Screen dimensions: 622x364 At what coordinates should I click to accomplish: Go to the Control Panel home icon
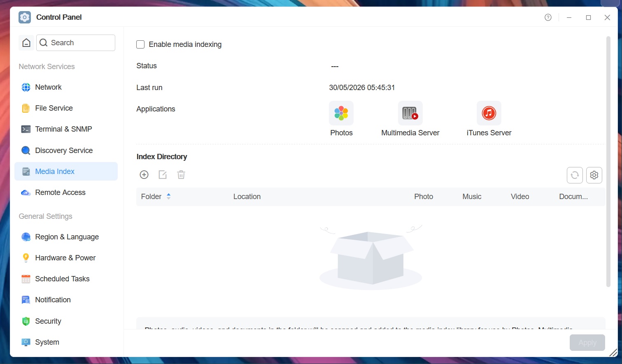pos(26,43)
